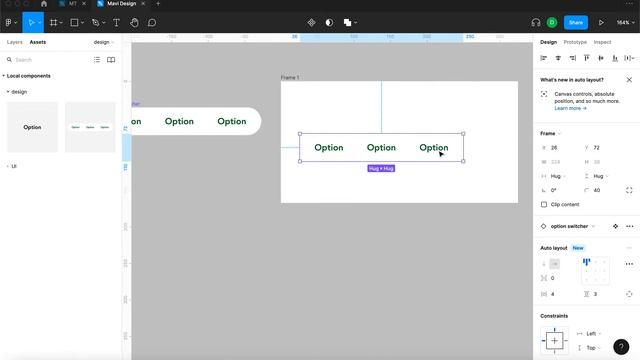Switch to the Prototype tab
The height and width of the screenshot is (360, 640).
point(575,42)
